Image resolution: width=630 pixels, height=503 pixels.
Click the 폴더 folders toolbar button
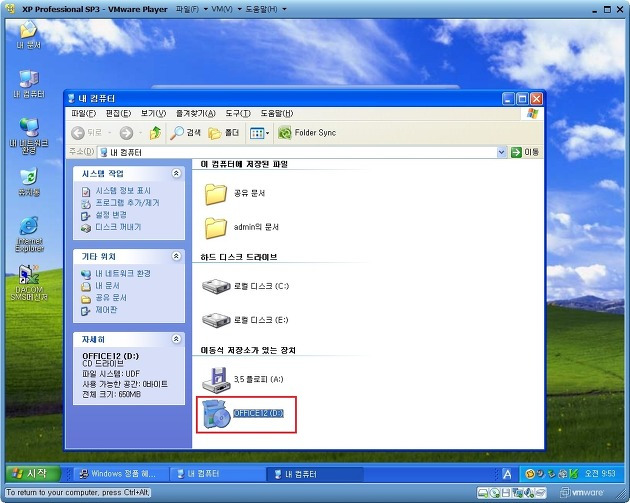click(x=223, y=133)
